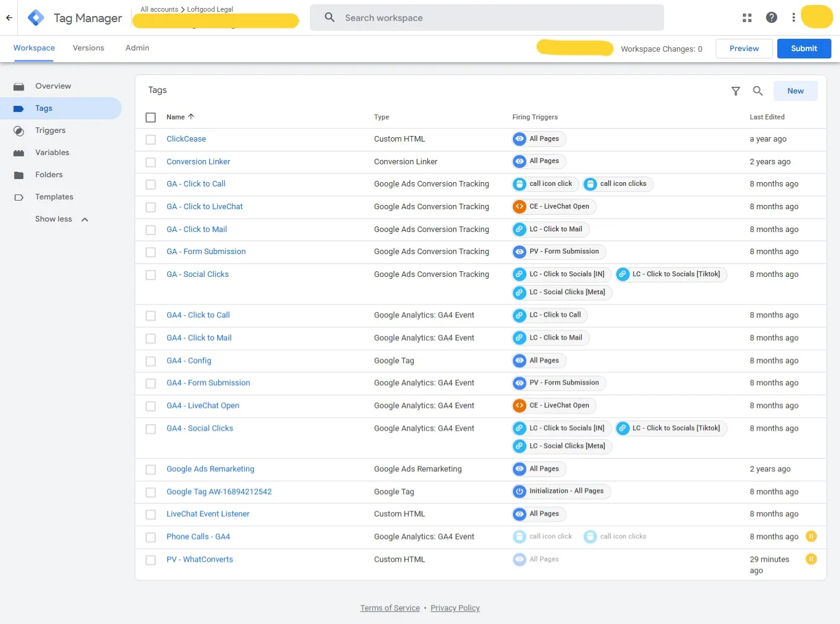This screenshot has width=840, height=624.
Task: Click the Preview button
Action: point(744,49)
